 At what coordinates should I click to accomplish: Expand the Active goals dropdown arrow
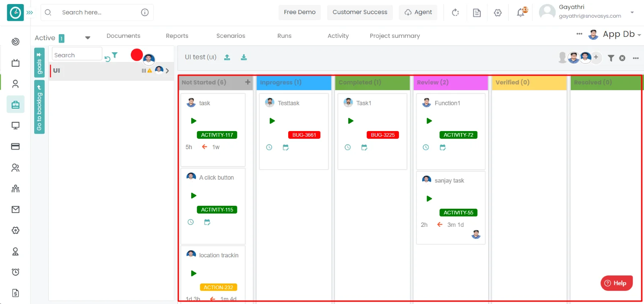pos(88,38)
